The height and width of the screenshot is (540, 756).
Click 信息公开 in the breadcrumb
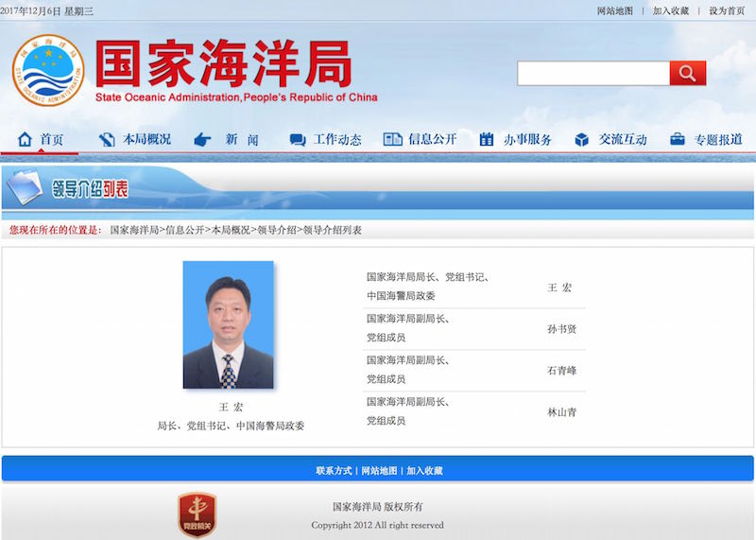click(185, 230)
